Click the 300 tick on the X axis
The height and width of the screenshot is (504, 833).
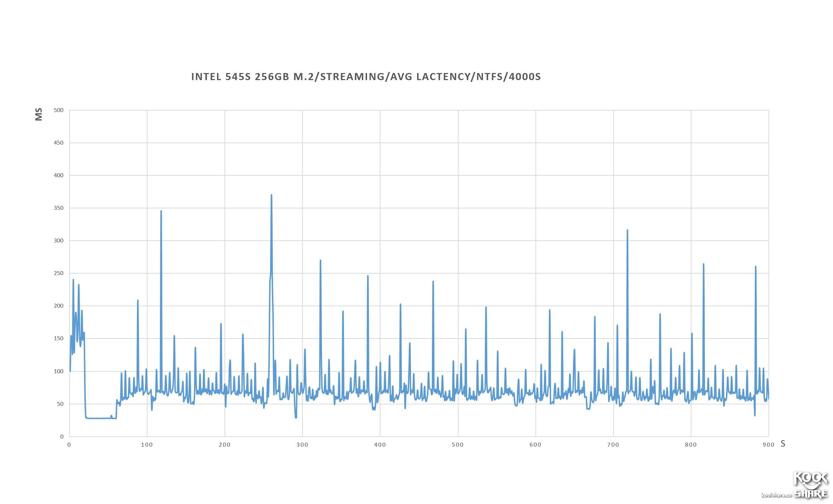tap(302, 445)
